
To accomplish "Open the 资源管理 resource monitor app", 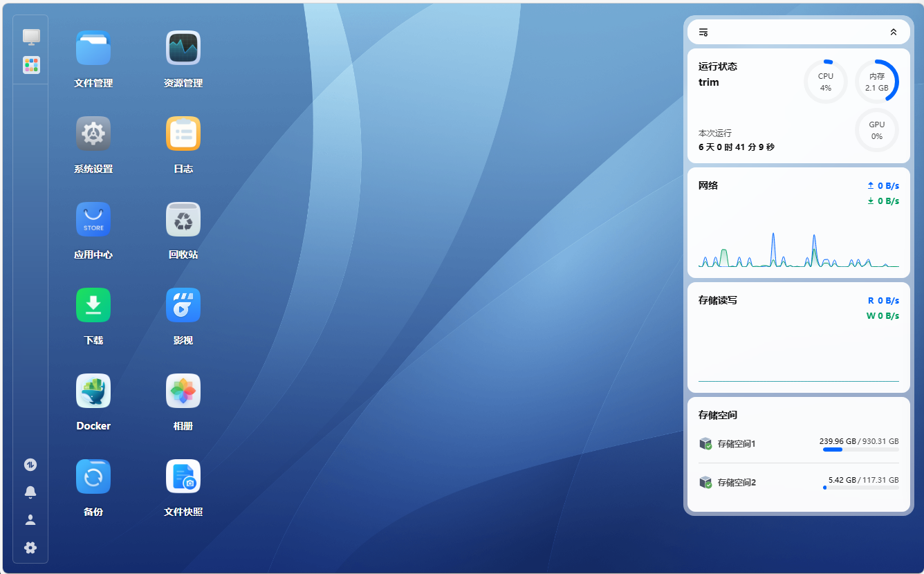I will click(183, 48).
